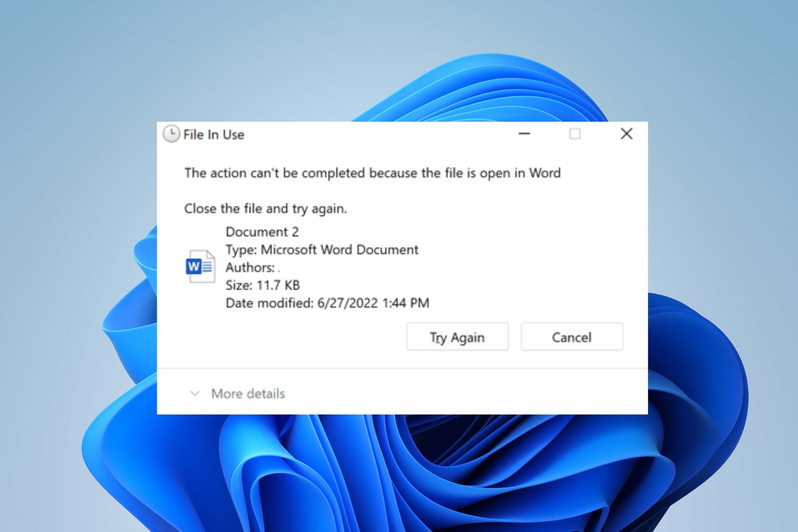Click the maximize icon on the dialog
Viewport: 798px width, 532px height.
tap(575, 134)
